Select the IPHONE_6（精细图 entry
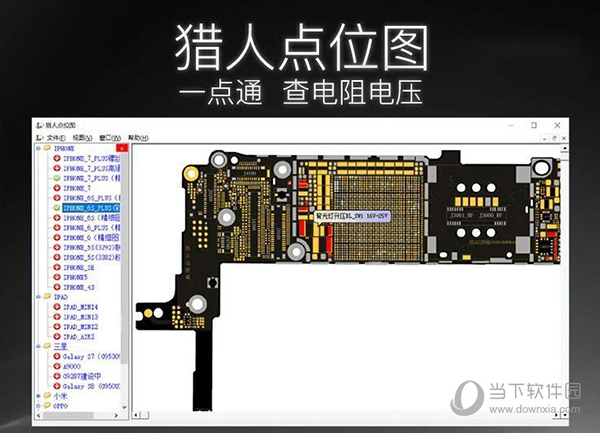Screen dimensions: 600x433 coord(92,238)
